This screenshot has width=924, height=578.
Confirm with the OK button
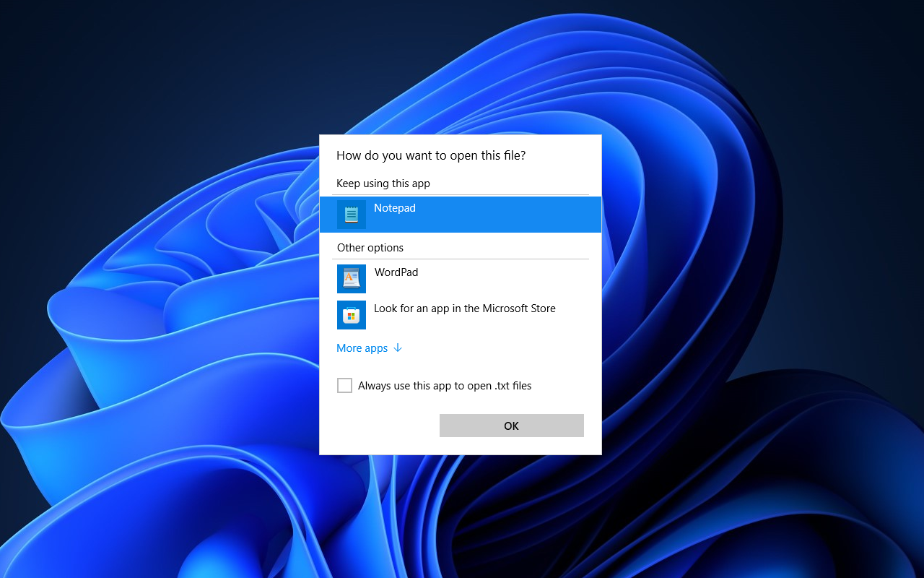(512, 426)
